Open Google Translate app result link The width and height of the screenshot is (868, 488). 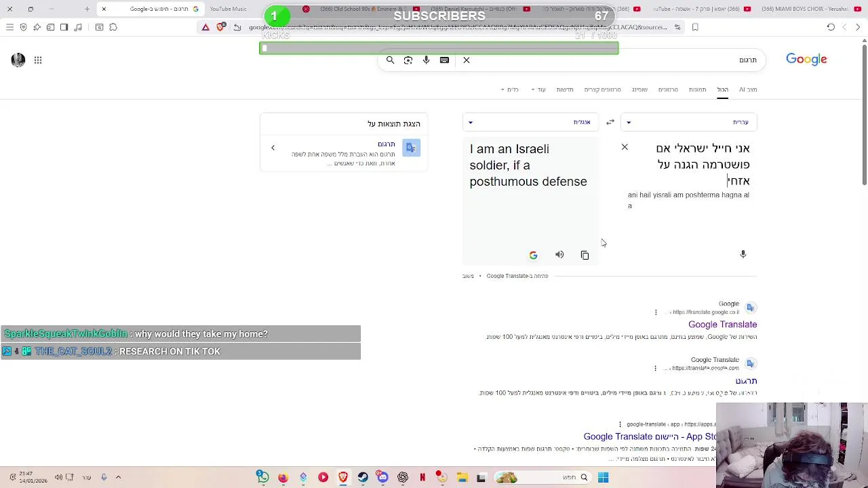click(650, 437)
